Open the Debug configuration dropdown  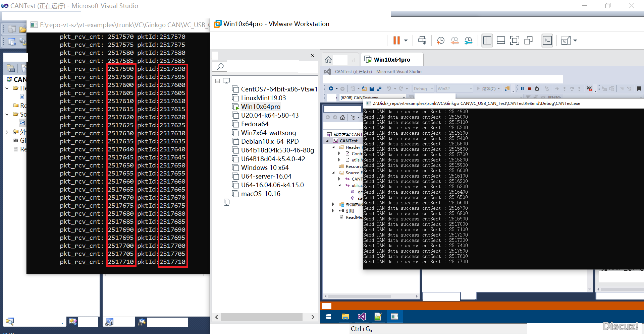[x=423, y=89]
